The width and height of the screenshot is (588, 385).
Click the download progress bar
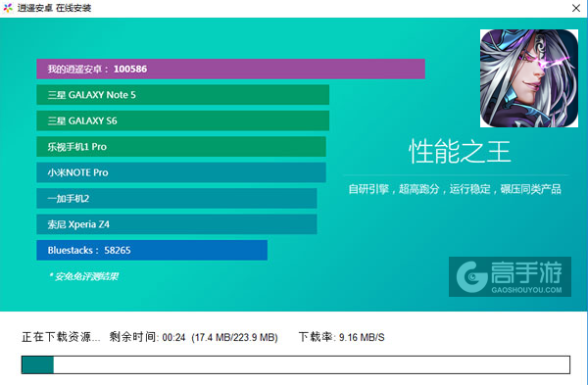[296, 364]
